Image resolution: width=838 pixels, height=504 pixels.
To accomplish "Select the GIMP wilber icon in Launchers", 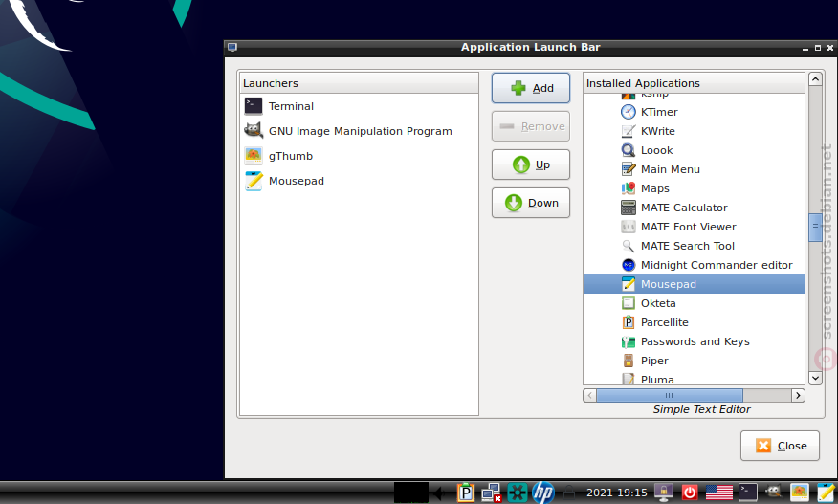I will click(254, 130).
